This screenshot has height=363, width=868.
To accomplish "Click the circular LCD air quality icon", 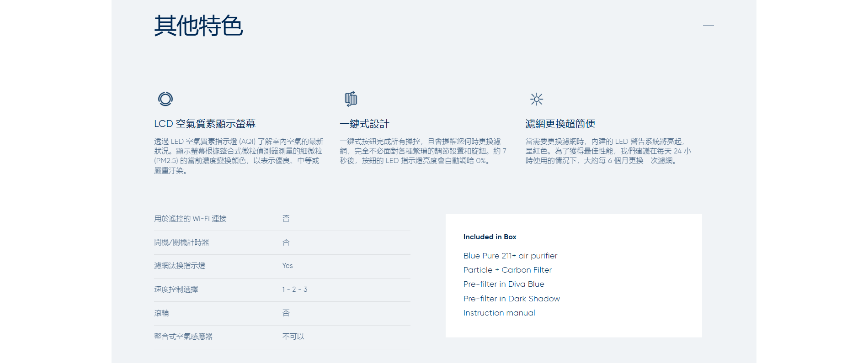I will pyautogui.click(x=165, y=99).
